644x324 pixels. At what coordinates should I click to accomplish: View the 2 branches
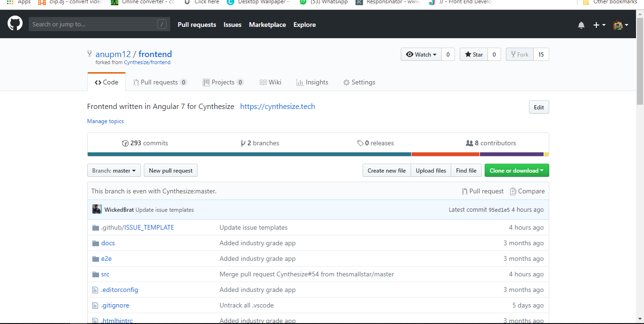(260, 143)
